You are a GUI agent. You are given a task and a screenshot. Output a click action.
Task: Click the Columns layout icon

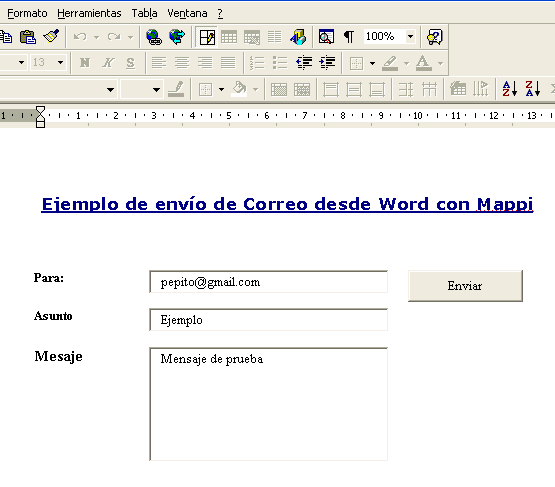274,37
